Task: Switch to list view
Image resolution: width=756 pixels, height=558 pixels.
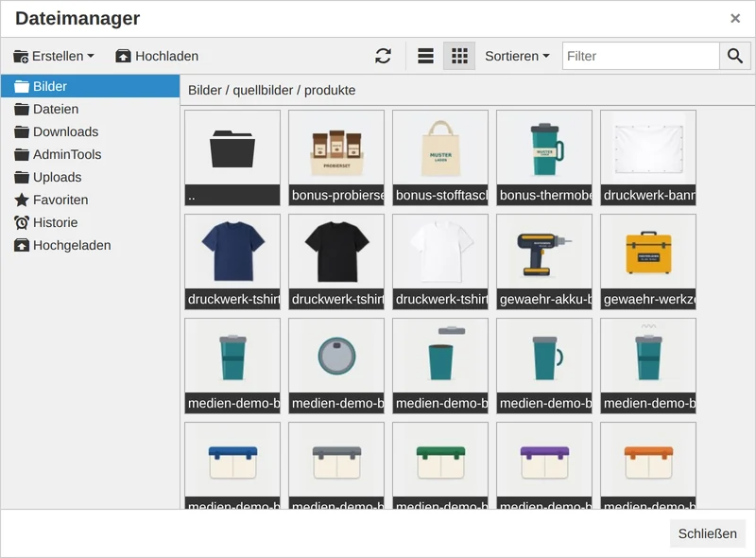Action: 425,56
